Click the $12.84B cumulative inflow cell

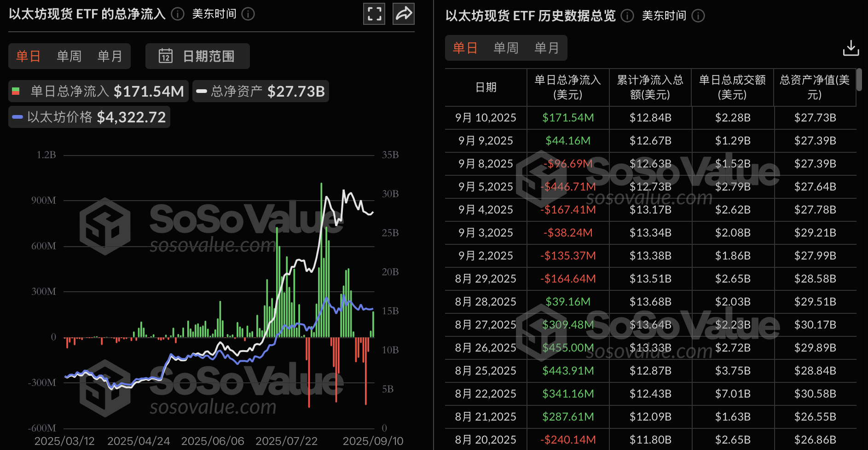pyautogui.click(x=650, y=118)
